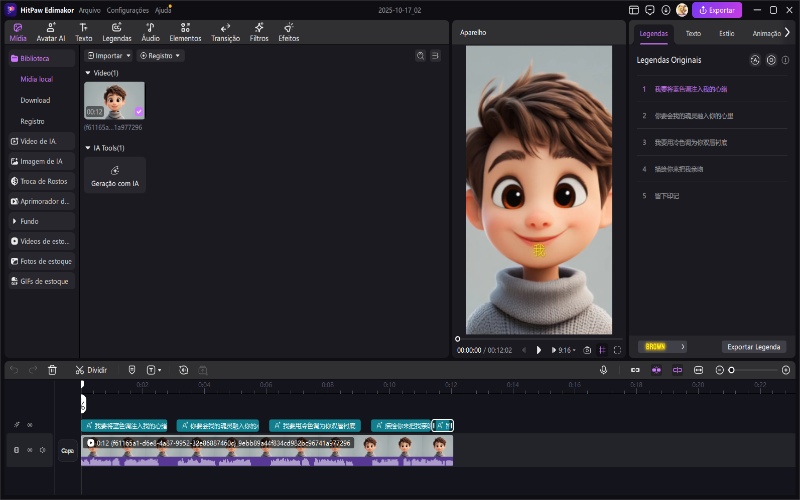Open Vídeo de IA in sidebar

tap(41, 141)
